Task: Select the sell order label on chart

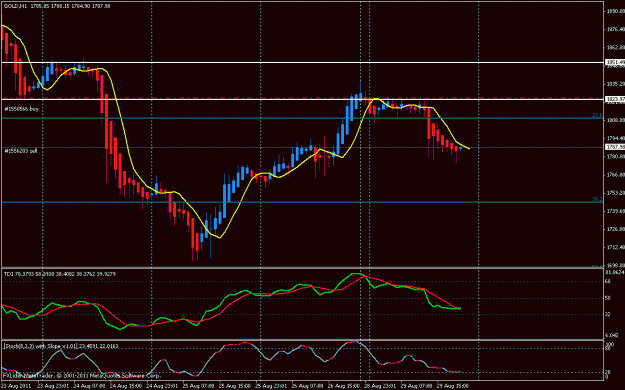Action: click(21, 151)
